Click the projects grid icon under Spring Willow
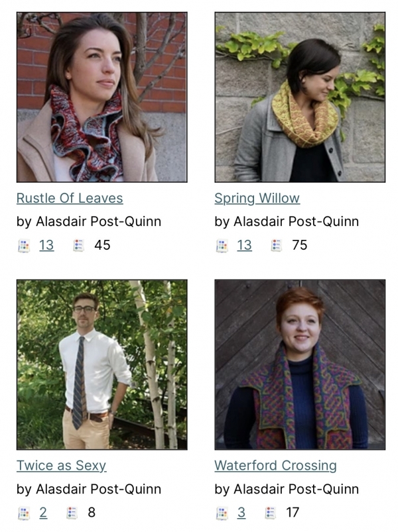Viewport: 398px width, 532px height. tap(222, 246)
